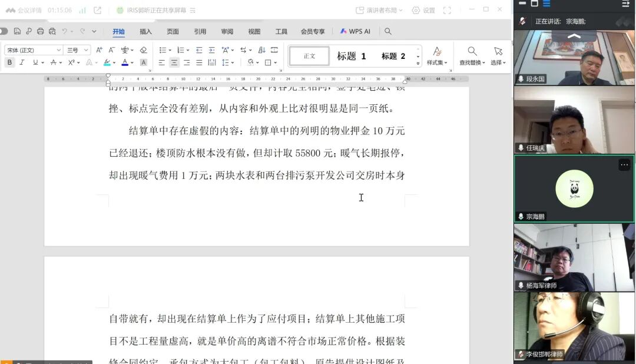636x364 pixels.
Task: Click the pop-out window icon near timer
Action: [97, 10]
